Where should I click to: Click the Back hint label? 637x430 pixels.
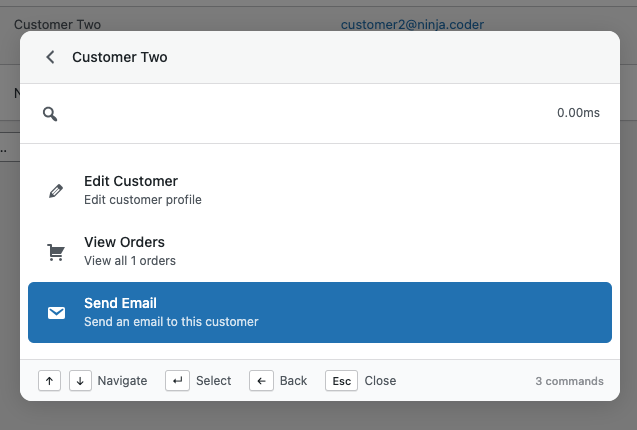tap(293, 381)
